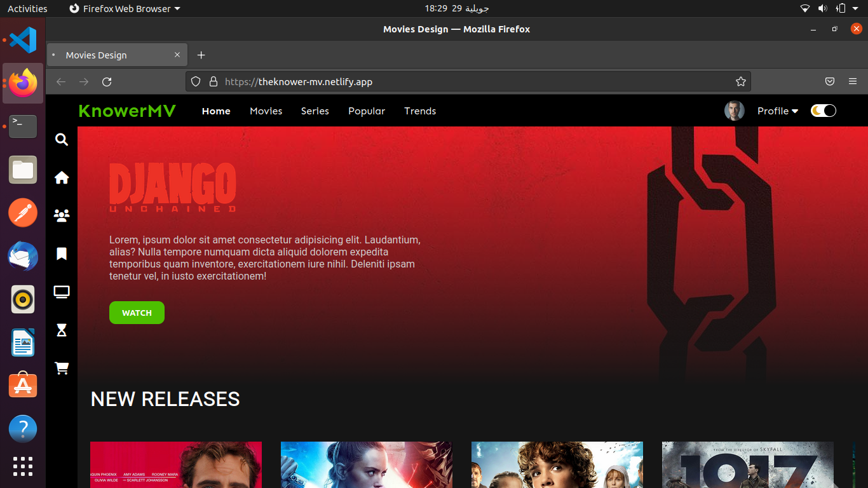Click the KnowerMV logo link
The height and width of the screenshot is (488, 868).
coord(127,111)
